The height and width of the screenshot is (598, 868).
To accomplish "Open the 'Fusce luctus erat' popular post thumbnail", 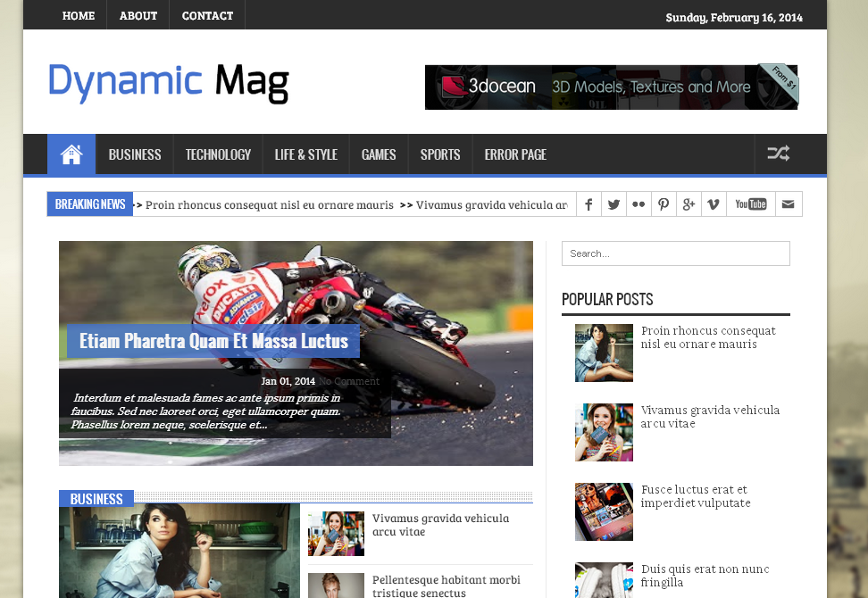I will click(x=604, y=511).
